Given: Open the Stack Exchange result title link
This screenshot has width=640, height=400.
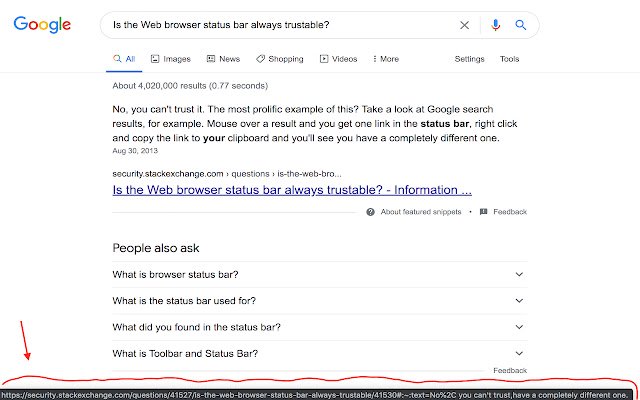Looking at the screenshot, I should pos(292,190).
